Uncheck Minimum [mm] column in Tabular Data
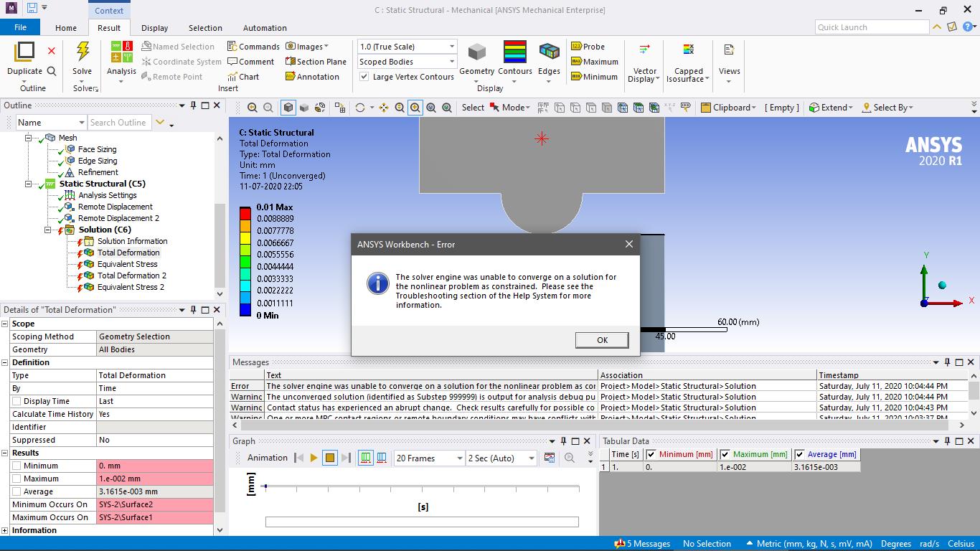 (x=651, y=454)
